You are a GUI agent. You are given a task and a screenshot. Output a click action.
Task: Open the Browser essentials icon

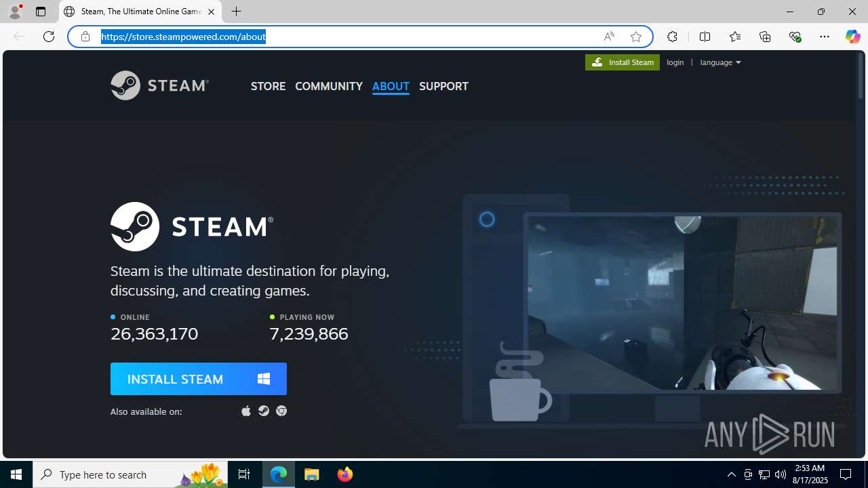[x=795, y=37]
